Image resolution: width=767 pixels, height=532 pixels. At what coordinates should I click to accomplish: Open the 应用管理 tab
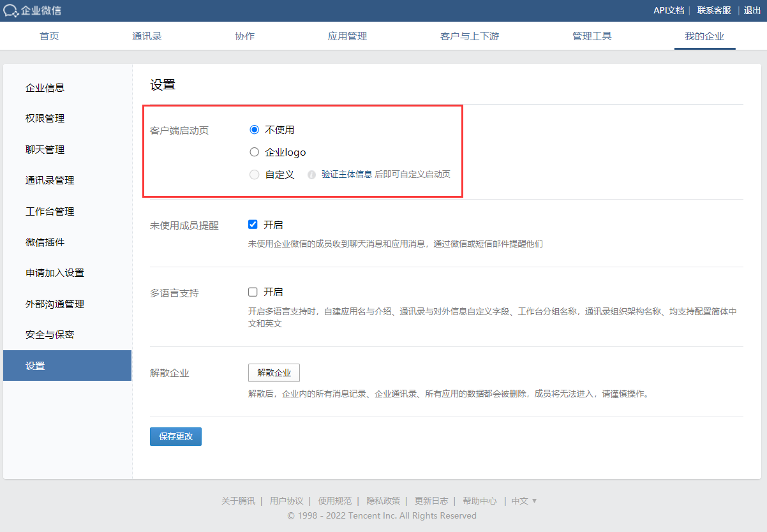[x=347, y=36]
